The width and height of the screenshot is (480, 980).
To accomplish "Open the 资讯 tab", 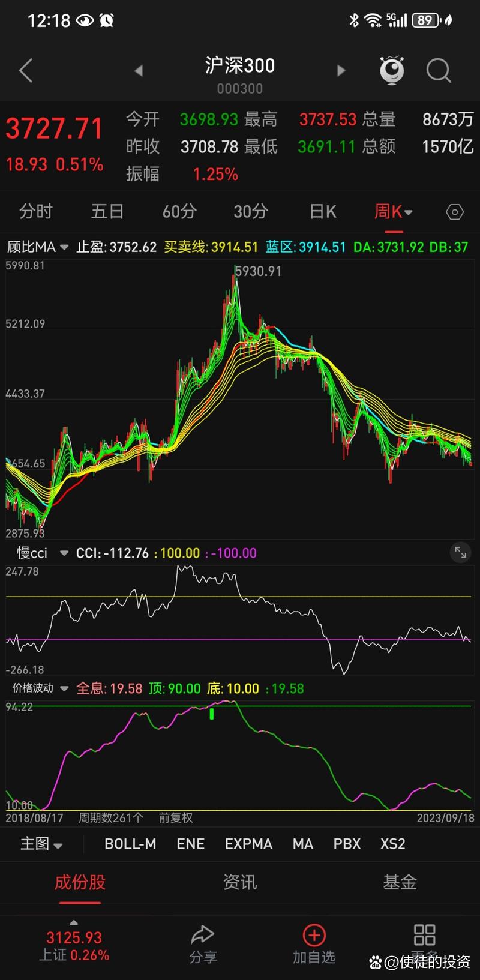I will click(x=240, y=882).
